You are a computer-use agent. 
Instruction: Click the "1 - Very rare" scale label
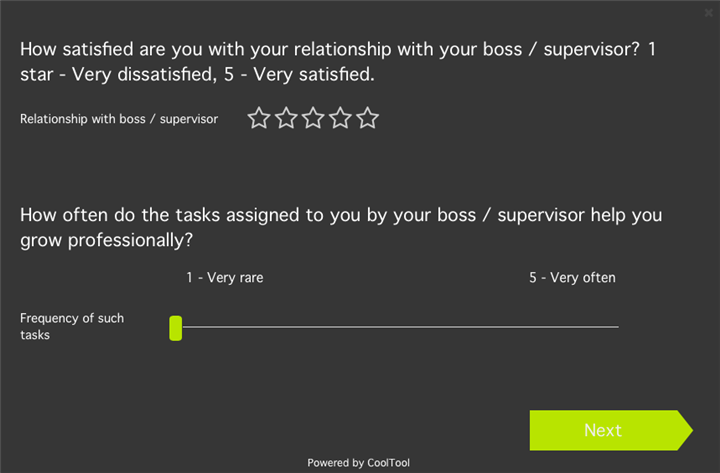pos(224,278)
